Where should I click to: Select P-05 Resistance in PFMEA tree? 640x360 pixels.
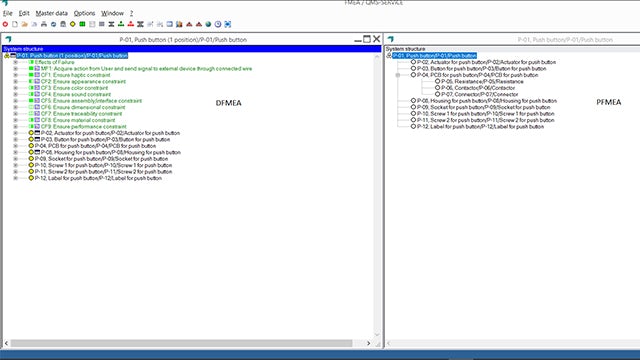tap(482, 82)
